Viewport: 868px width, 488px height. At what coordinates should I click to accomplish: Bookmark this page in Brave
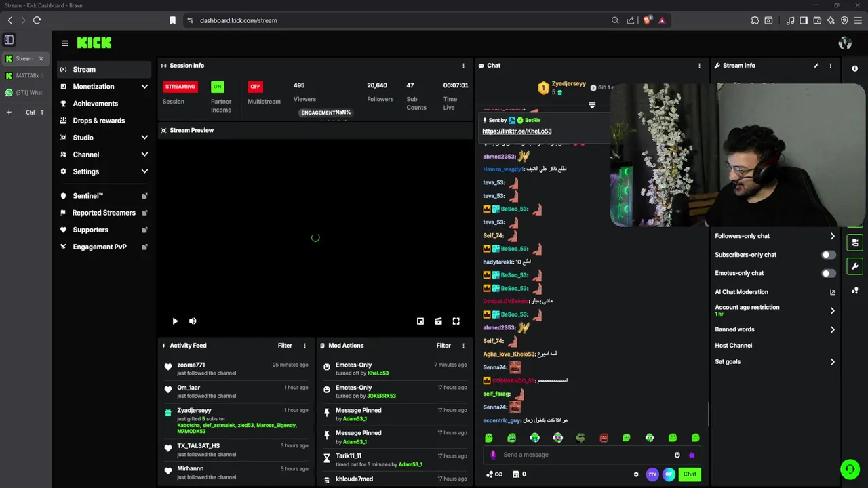[173, 20]
